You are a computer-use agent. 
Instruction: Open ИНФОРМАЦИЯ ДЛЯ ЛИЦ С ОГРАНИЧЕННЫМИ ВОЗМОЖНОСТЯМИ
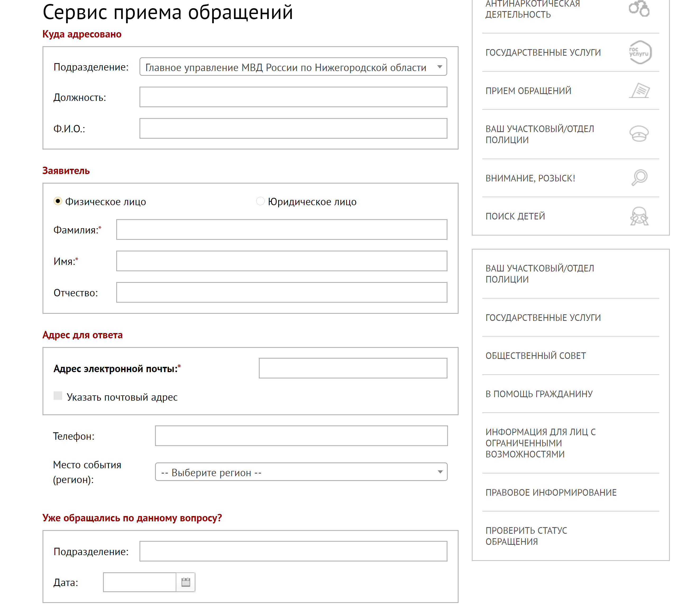pos(541,443)
